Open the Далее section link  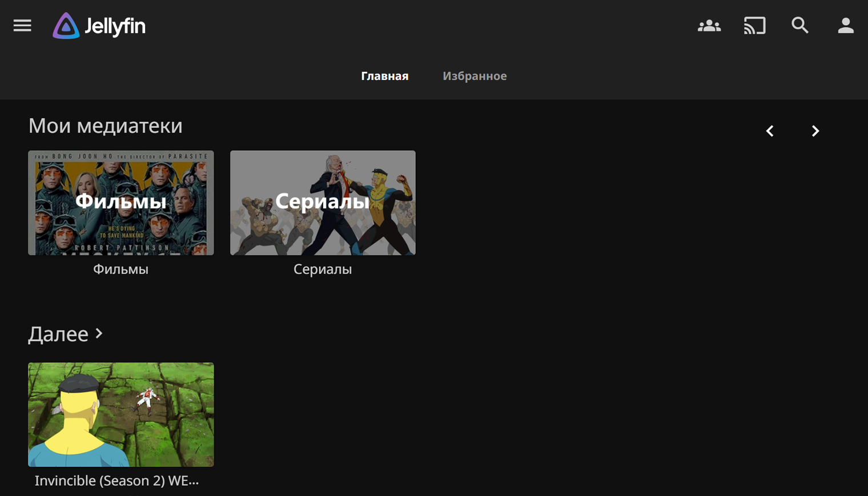click(x=58, y=334)
